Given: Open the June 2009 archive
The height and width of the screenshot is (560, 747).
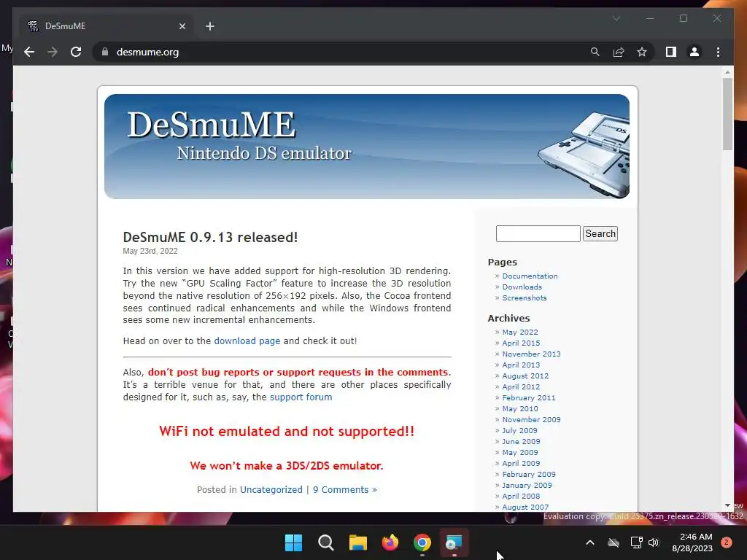Looking at the screenshot, I should [521, 441].
